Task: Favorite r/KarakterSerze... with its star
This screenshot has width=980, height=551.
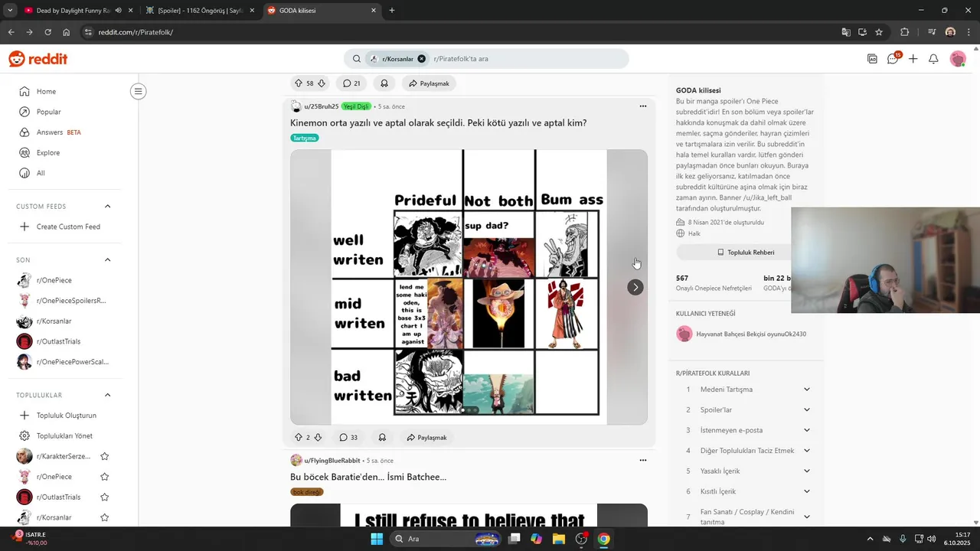Action: pos(105,456)
